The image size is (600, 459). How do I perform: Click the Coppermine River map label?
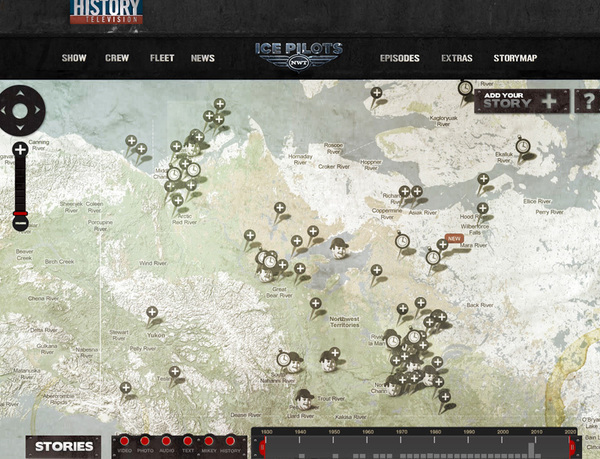[x=387, y=214]
